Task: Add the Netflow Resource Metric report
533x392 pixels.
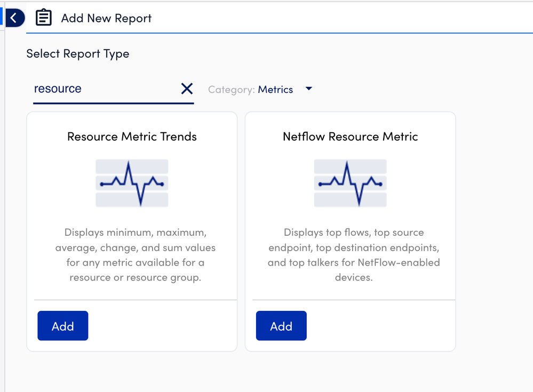Action: click(281, 326)
